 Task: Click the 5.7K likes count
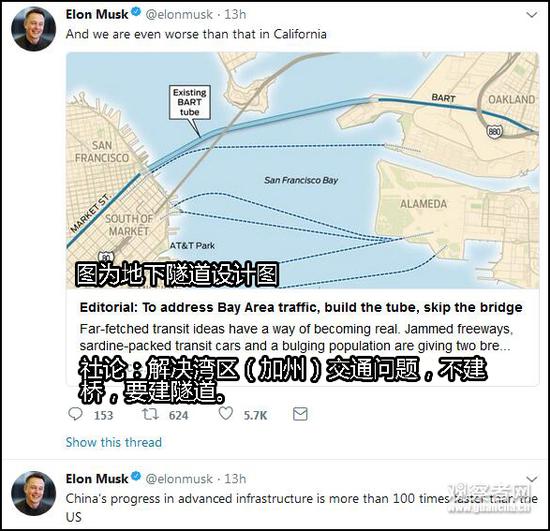[255, 416]
